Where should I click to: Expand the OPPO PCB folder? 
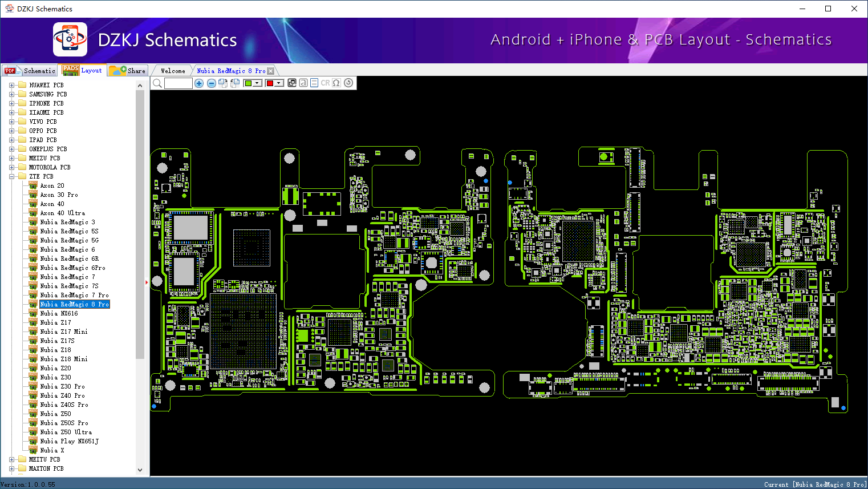coord(11,131)
